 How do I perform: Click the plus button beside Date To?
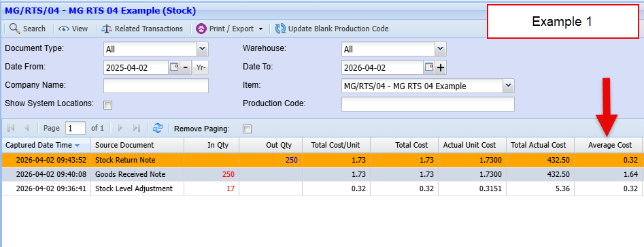(x=441, y=67)
